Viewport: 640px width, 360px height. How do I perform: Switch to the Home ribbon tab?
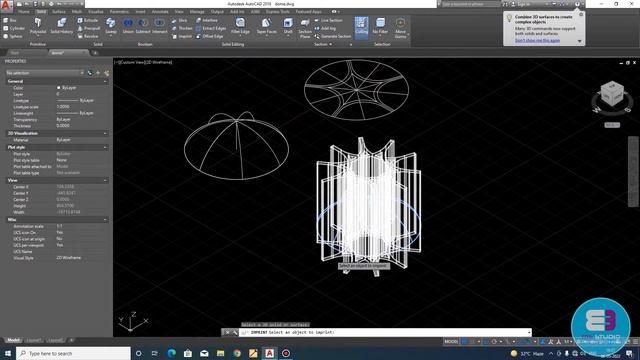coord(24,12)
